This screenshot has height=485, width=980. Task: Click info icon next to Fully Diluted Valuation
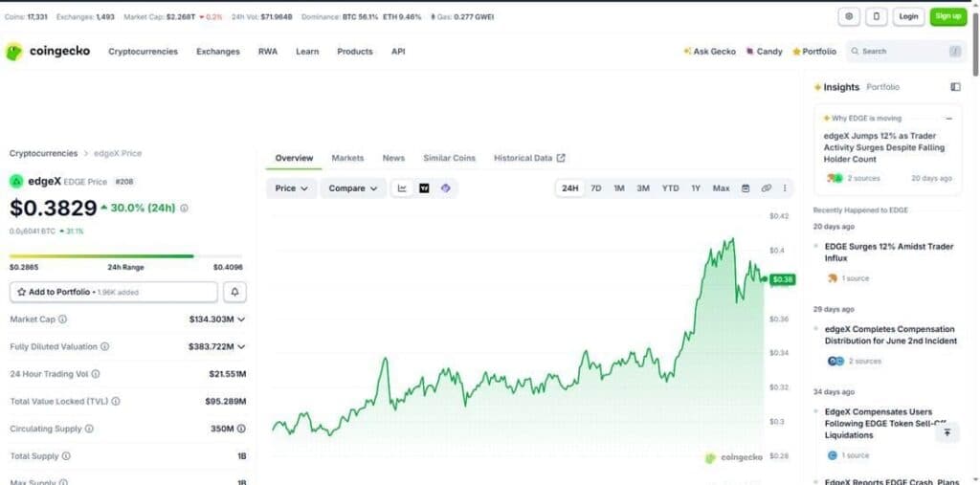[105, 347]
